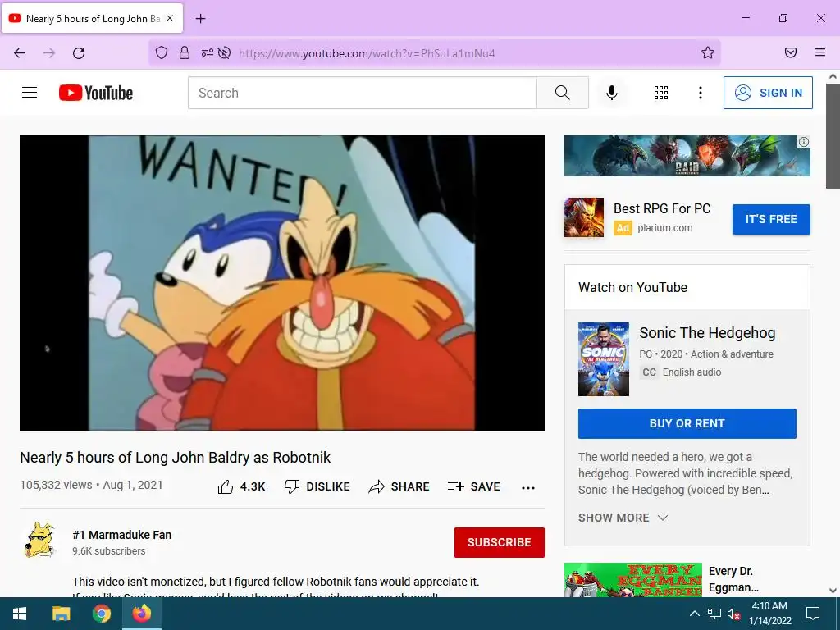Open the YouTube hamburger guide menu

coord(30,93)
